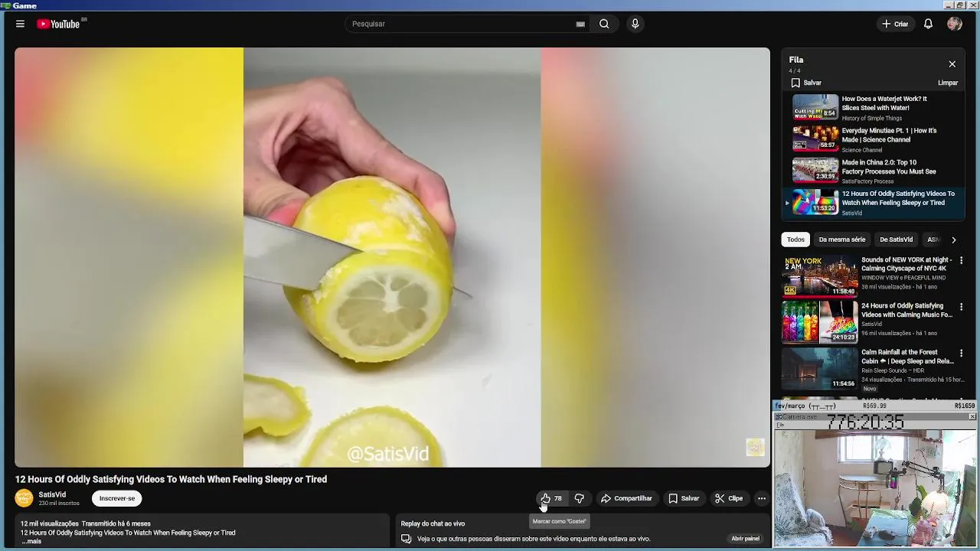The image size is (980, 551).
Task: Subscribe using the Inscrever-se button
Action: 117,498
